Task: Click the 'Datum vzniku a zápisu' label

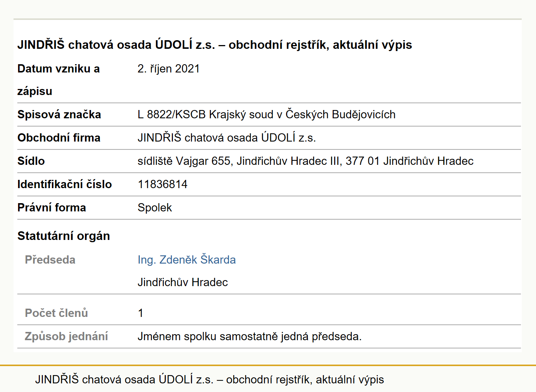Action: coord(58,80)
